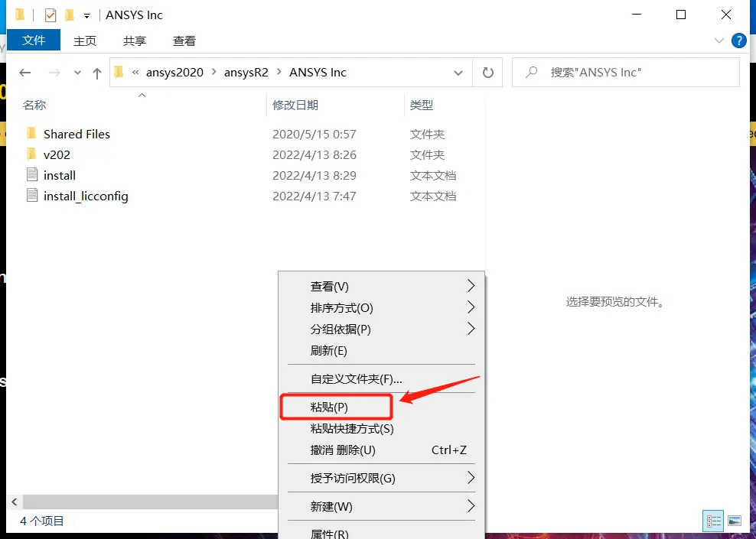Select the v202 folder icon
Screen dimensions: 756x539
click(x=31, y=154)
